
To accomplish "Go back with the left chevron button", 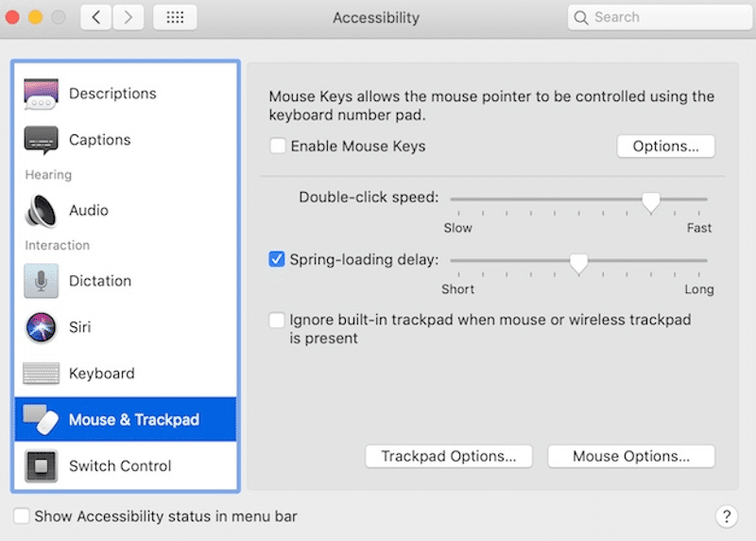I will 96,17.
